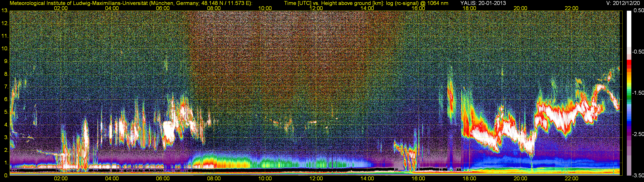Click the Meteorological Institute of Ludwig-Maximilians-Universität title text
Image resolution: width=644 pixels, height=182 pixels.
79,3
